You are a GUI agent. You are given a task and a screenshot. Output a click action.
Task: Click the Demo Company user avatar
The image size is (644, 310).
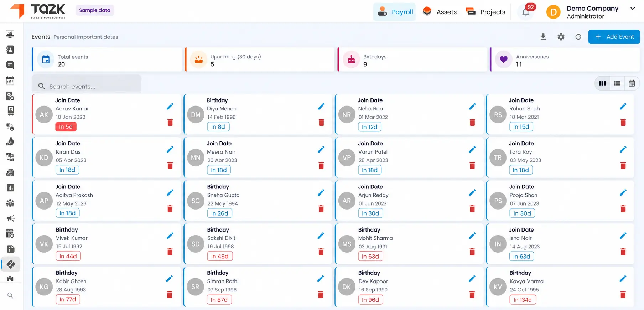pos(554,12)
